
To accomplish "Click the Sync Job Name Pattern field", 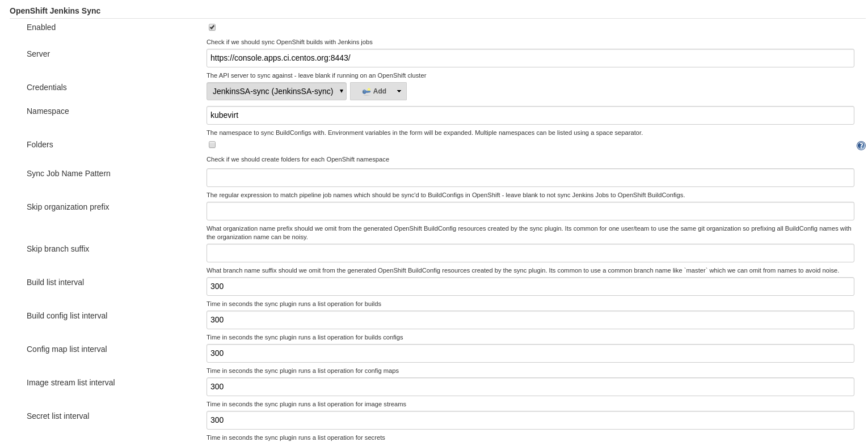I will tap(530, 177).
